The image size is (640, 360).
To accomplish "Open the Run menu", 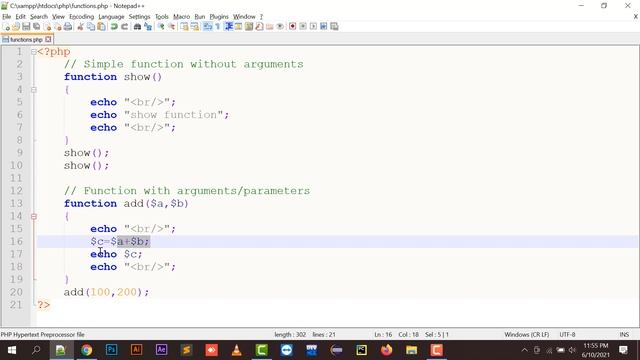I will coord(200,17).
